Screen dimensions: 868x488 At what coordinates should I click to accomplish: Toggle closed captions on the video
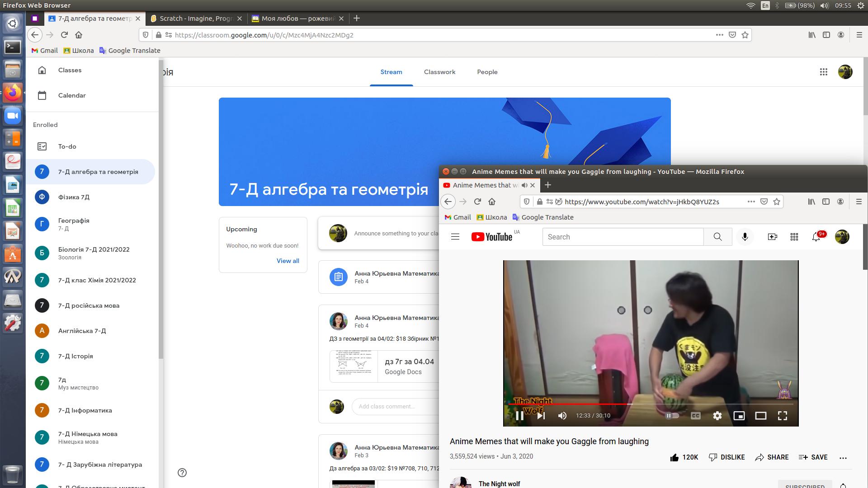[695, 416]
